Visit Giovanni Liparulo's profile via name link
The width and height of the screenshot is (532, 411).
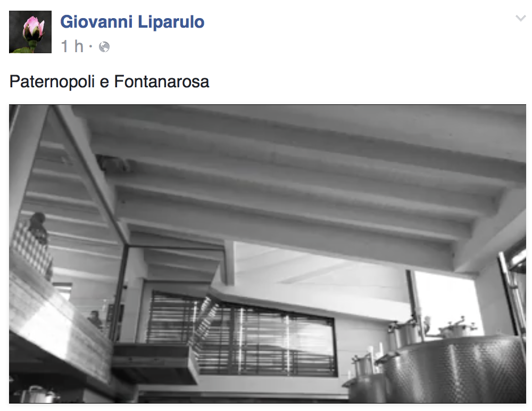click(x=132, y=22)
